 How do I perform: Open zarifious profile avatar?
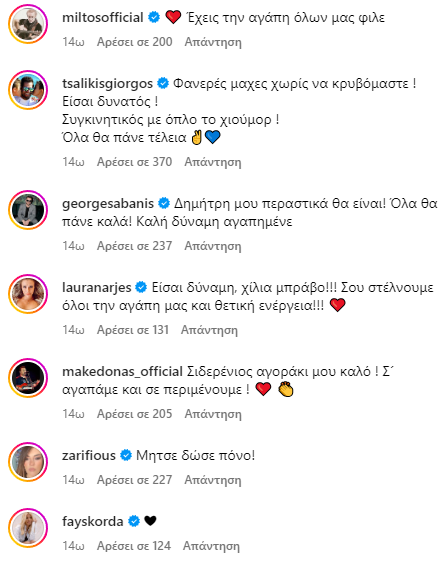pyautogui.click(x=28, y=462)
